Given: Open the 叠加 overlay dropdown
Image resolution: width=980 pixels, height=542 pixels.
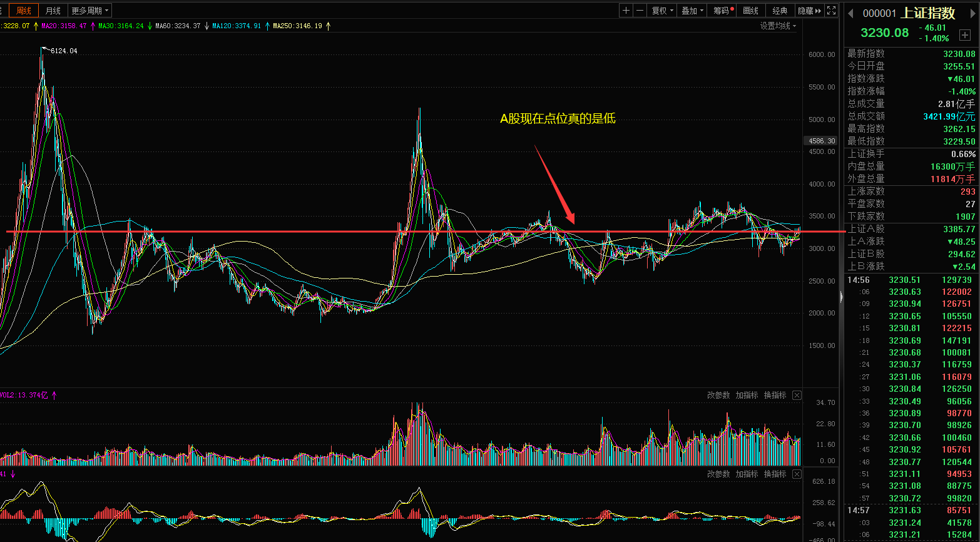Looking at the screenshot, I should [x=692, y=11].
